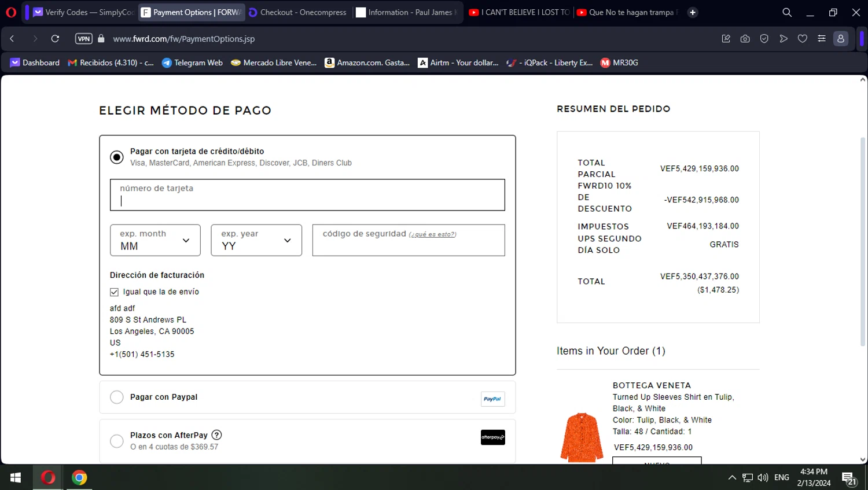This screenshot has width=868, height=490.
Task: Go back with the browser back arrow
Action: (x=12, y=39)
